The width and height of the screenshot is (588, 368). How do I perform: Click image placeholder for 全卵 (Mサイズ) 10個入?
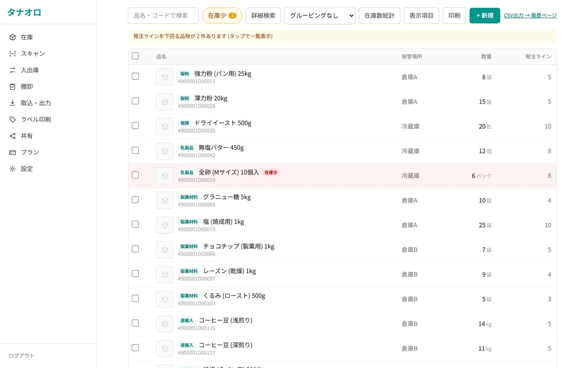165,176
